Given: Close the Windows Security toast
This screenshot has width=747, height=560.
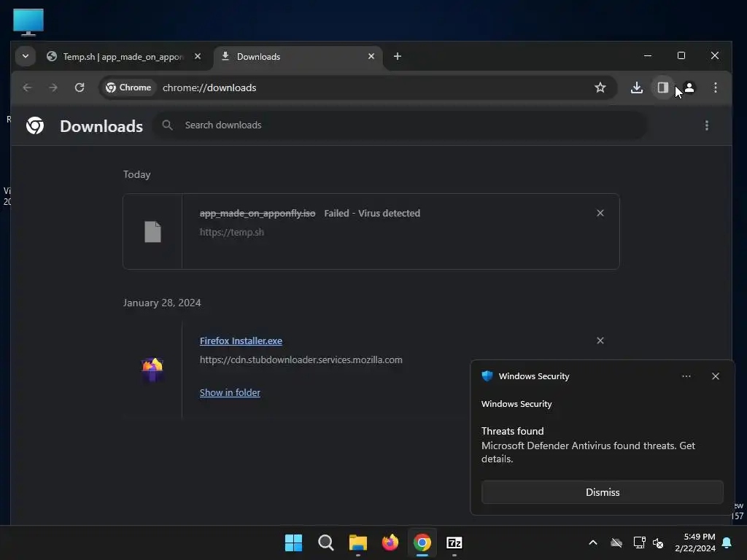Looking at the screenshot, I should tap(716, 376).
